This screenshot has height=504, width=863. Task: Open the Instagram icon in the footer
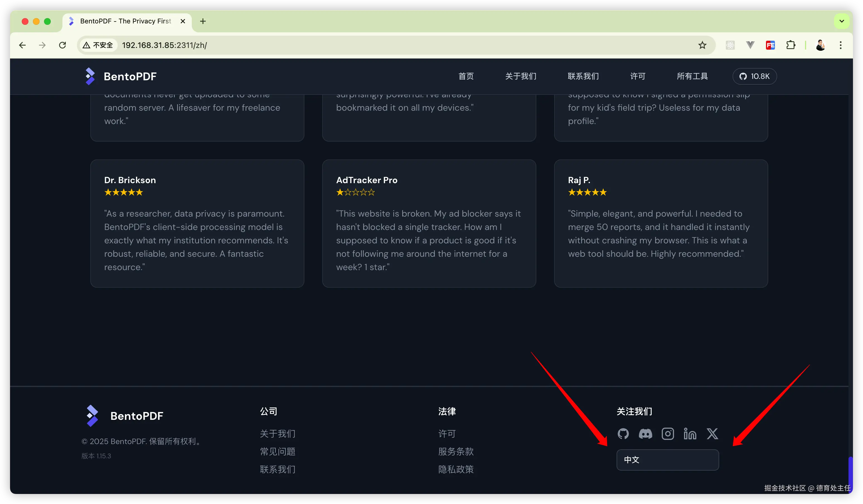667,434
